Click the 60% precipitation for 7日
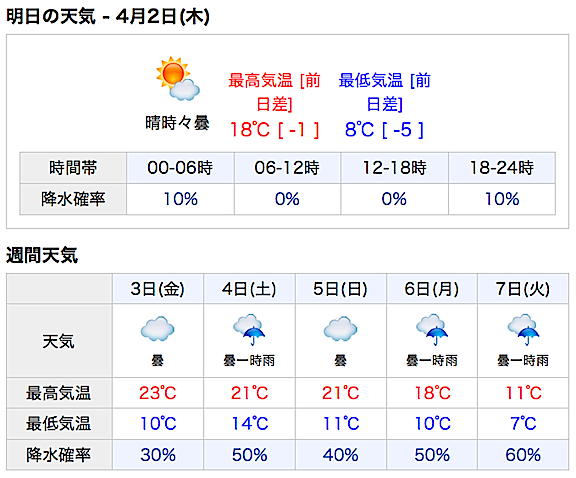This screenshot has width=576, height=478. point(523,455)
